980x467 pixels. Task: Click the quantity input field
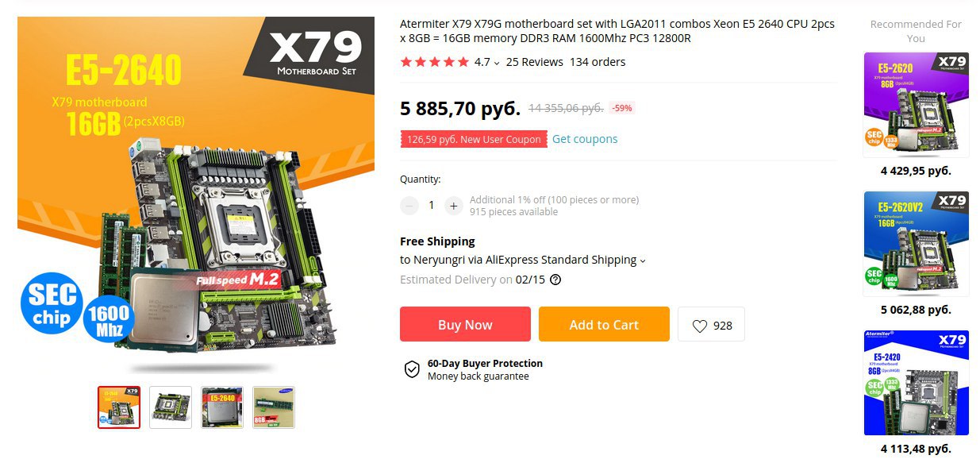[x=432, y=206]
